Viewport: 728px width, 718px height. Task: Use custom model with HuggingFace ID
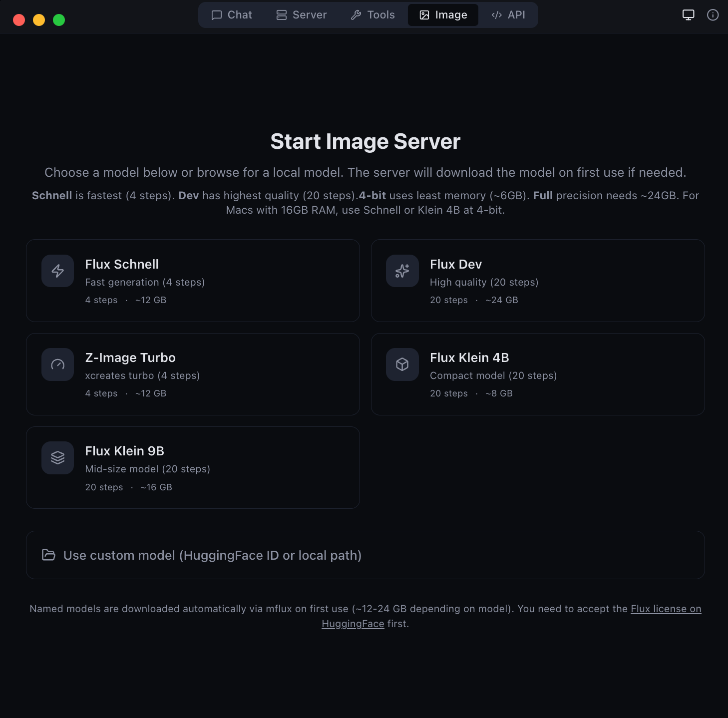(364, 555)
